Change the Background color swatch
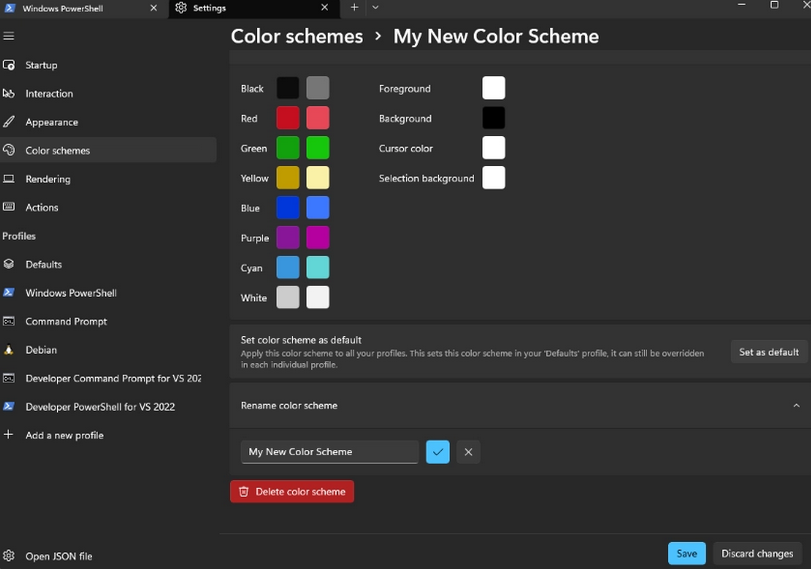 pos(493,118)
